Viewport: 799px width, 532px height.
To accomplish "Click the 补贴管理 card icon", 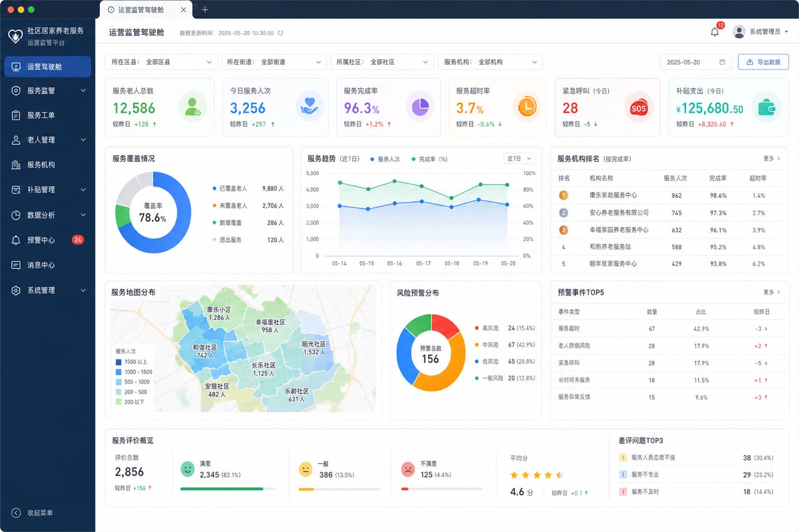I will (16, 190).
